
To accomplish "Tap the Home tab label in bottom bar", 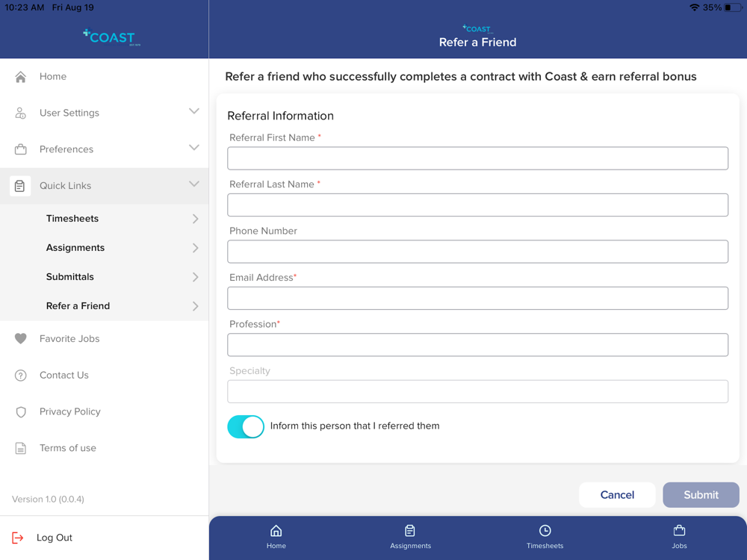I will (276, 546).
